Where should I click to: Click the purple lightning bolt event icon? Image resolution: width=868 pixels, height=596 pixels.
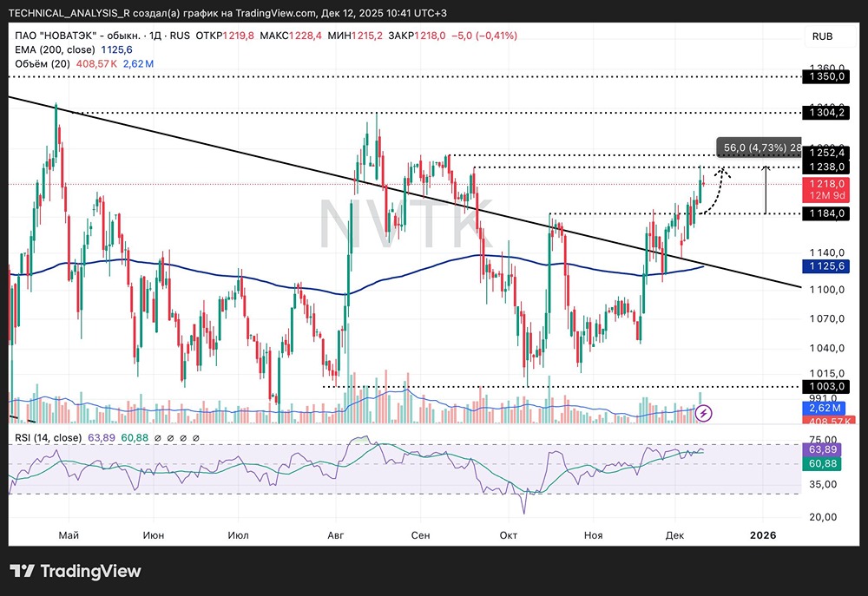(x=705, y=414)
